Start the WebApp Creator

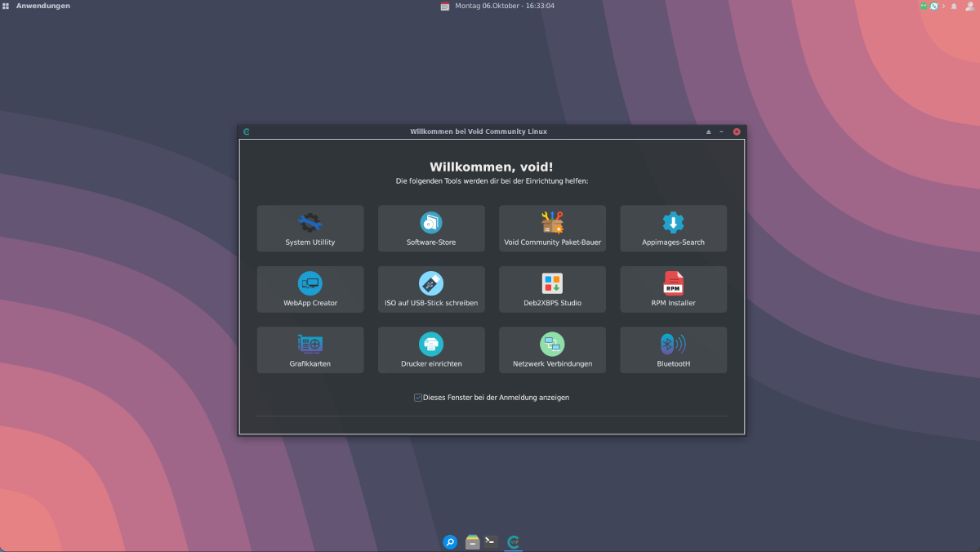point(310,289)
